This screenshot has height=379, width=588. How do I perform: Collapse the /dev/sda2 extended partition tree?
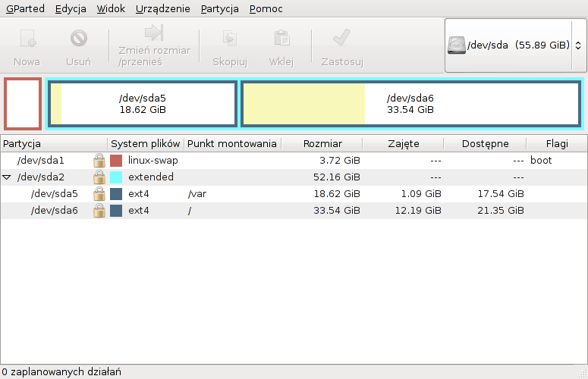tap(8, 177)
